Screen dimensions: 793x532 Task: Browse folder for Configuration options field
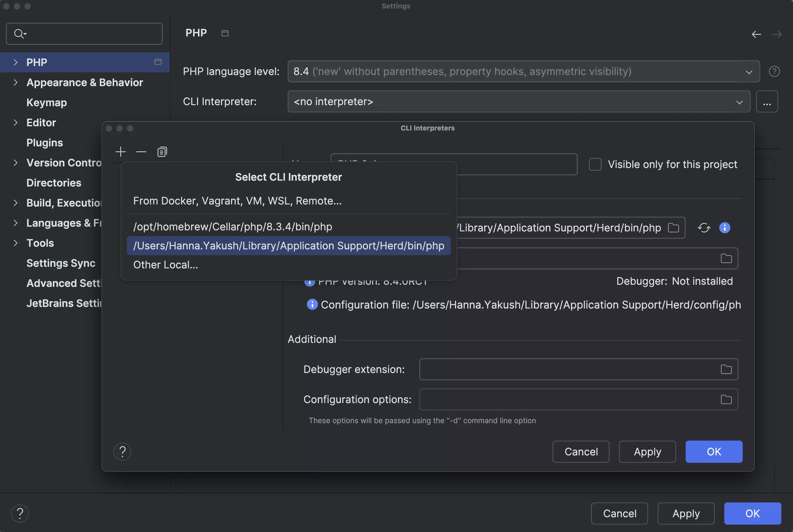point(726,399)
